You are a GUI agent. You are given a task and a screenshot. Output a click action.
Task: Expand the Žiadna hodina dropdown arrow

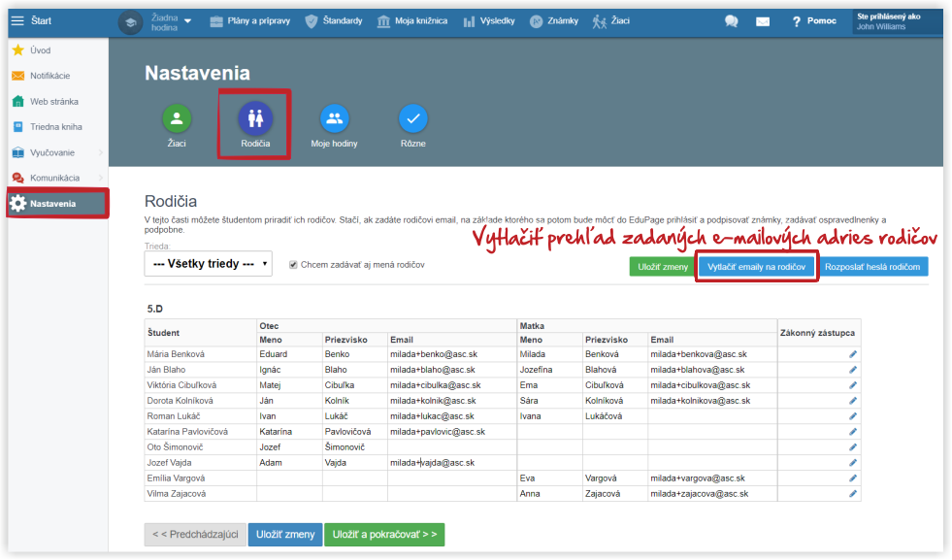[188, 21]
